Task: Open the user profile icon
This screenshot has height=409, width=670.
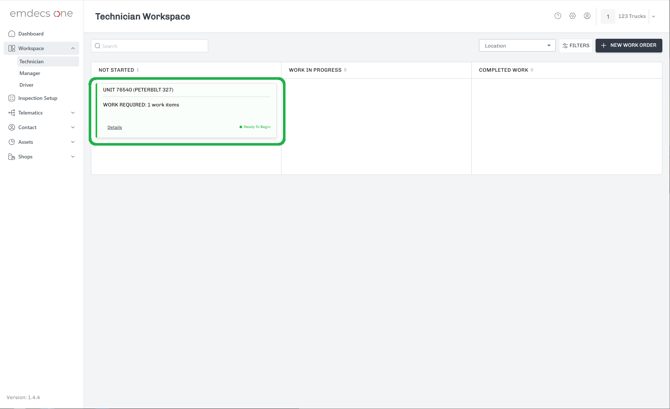Action: [x=587, y=16]
